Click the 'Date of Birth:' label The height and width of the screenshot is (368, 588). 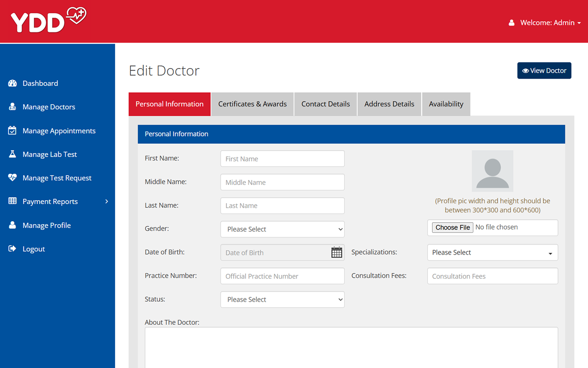pos(165,252)
